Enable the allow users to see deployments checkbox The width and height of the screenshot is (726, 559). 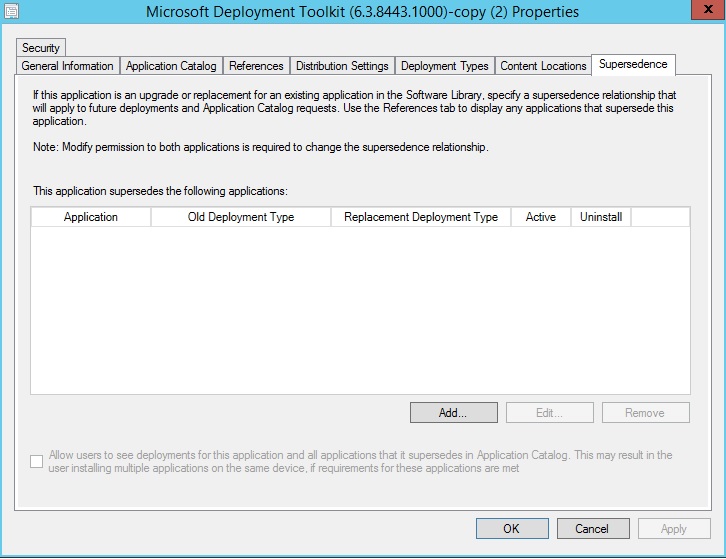[x=37, y=461]
